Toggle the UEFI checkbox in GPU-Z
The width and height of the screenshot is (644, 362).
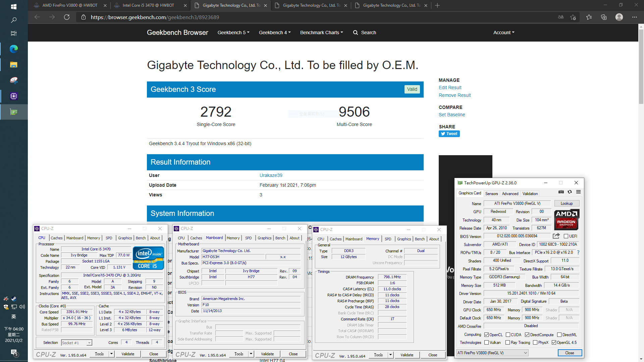[566, 236]
